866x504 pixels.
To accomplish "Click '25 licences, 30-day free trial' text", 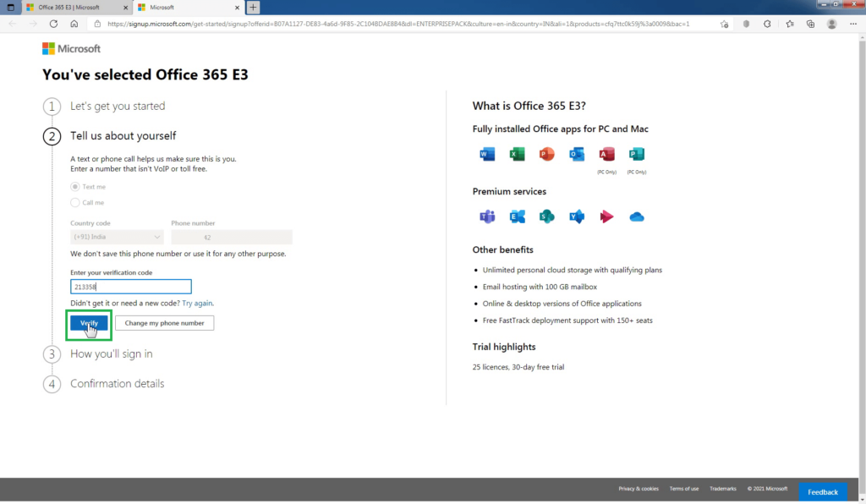I will pyautogui.click(x=518, y=367).
